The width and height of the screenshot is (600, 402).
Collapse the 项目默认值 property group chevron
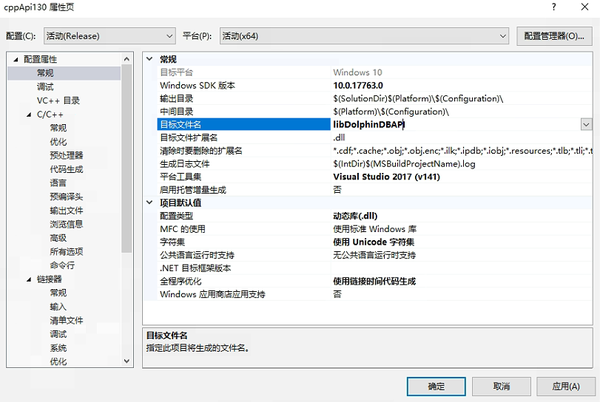tap(150, 202)
